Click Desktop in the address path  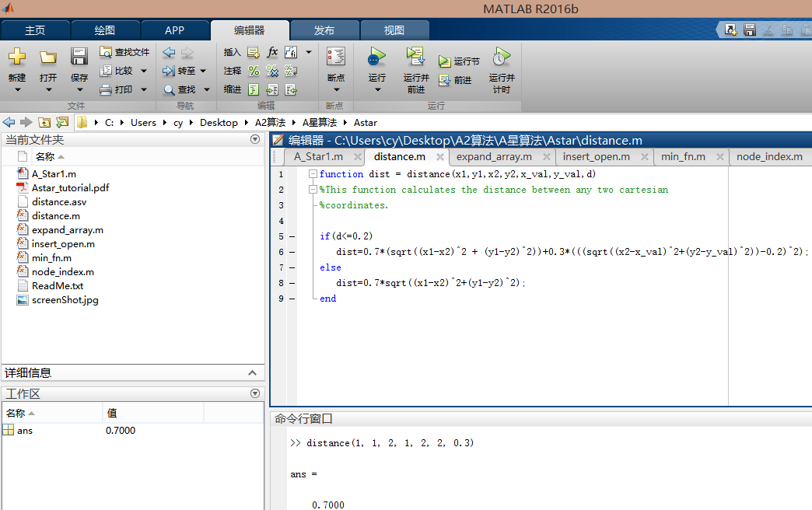click(x=219, y=123)
